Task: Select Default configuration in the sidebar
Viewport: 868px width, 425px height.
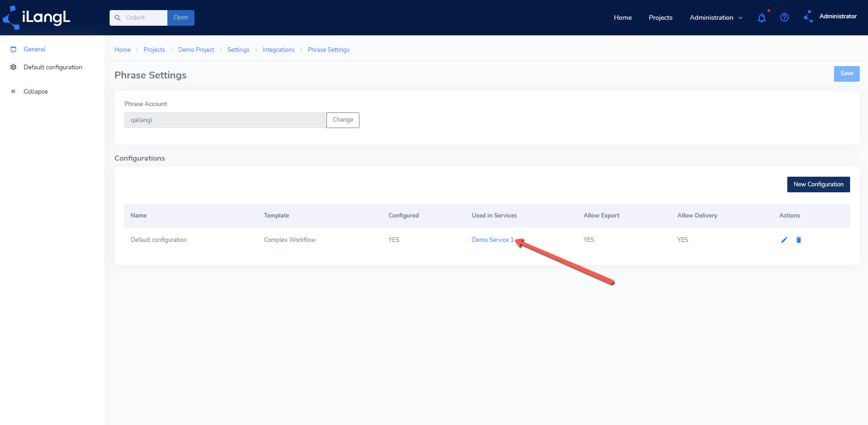Action: (53, 67)
